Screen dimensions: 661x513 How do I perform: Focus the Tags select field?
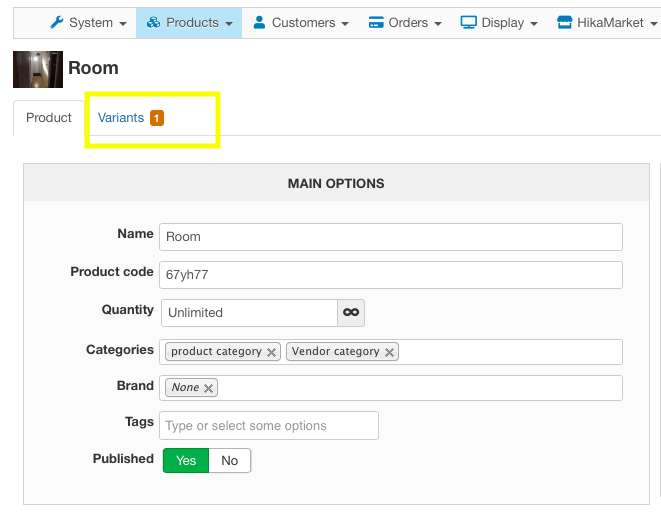[x=268, y=426]
